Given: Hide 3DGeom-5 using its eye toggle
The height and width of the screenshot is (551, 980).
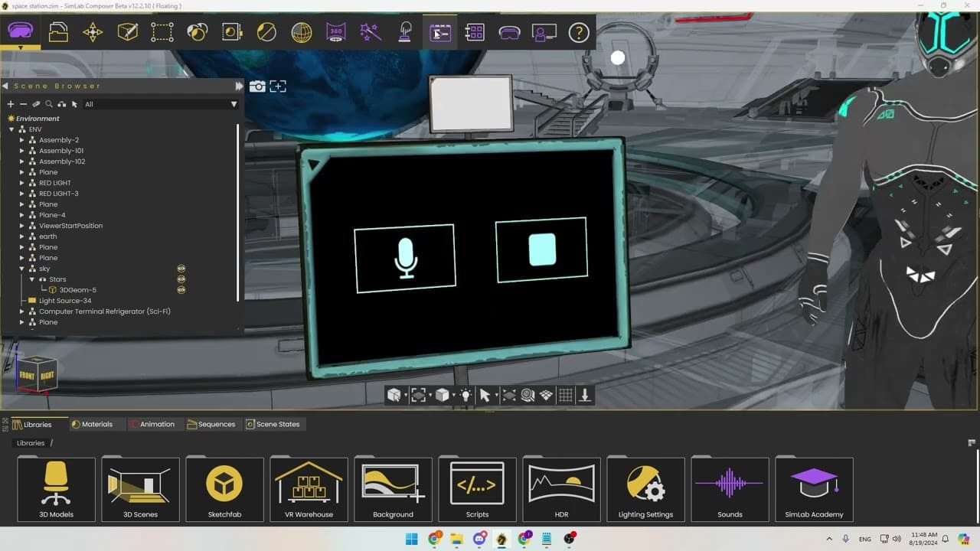Looking at the screenshot, I should [x=181, y=289].
